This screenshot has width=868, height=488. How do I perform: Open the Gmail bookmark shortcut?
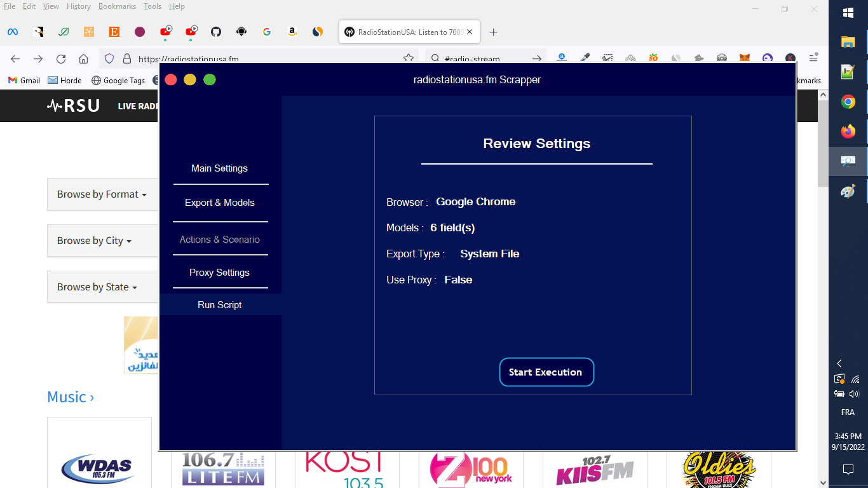pos(24,80)
